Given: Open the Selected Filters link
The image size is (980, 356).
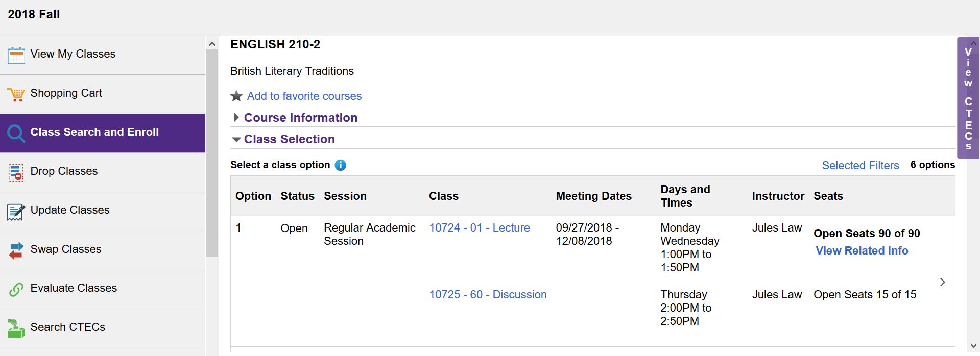Looking at the screenshot, I should coord(861,166).
